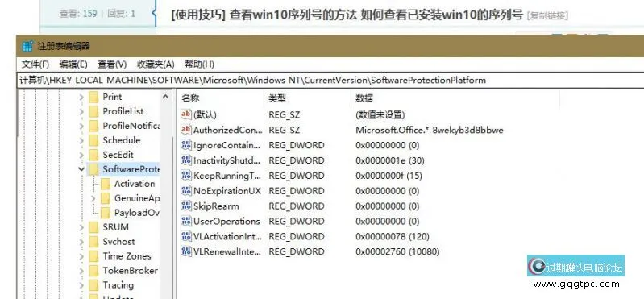Screen dimensions: 644x299
Task: Select the SkipRearm value name
Action: coord(216,206)
